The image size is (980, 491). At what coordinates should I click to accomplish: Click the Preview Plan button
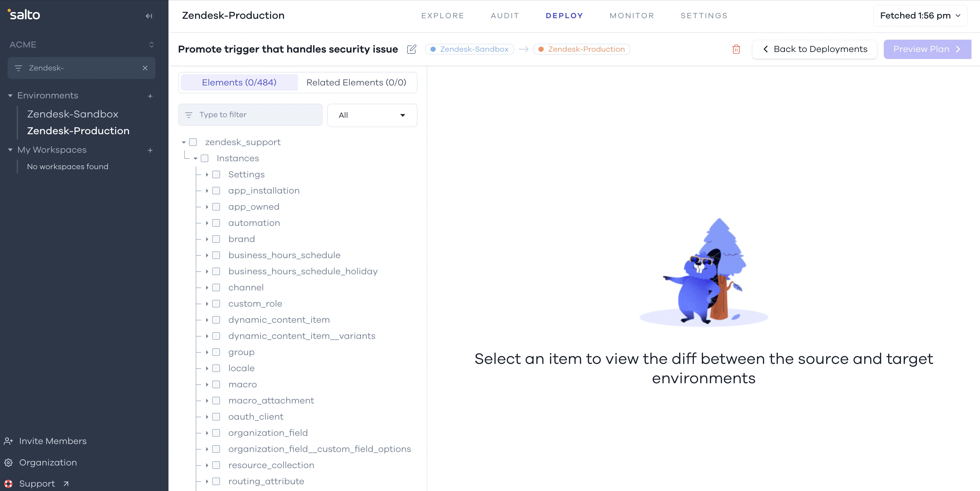[x=927, y=49]
